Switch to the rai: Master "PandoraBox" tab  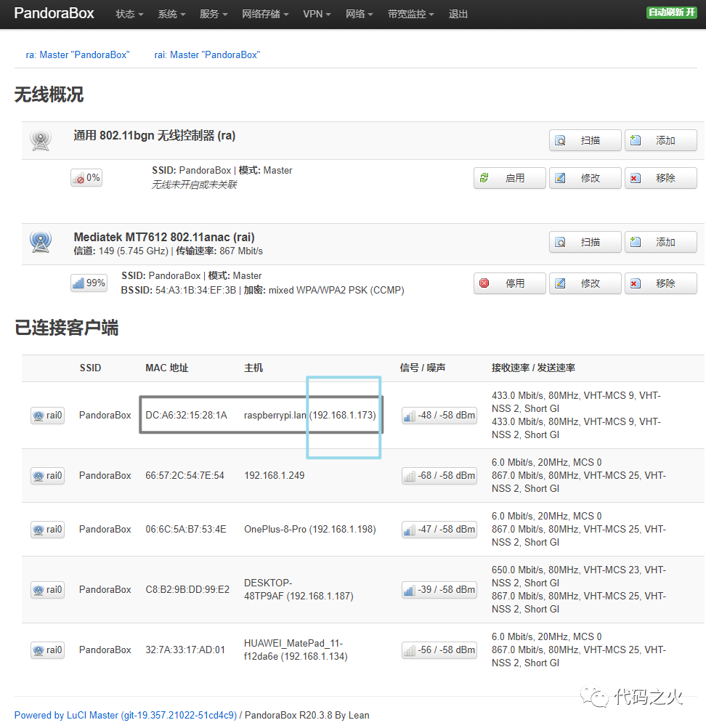[x=207, y=54]
